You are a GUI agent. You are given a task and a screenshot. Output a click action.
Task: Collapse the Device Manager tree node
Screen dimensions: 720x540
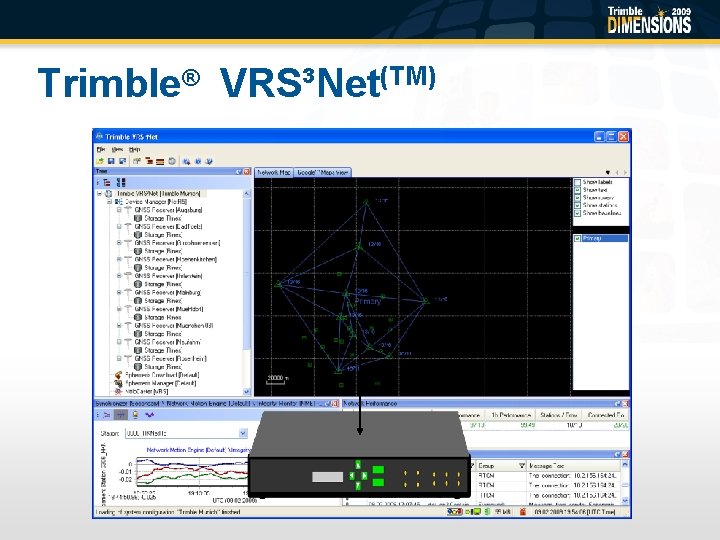click(x=109, y=202)
